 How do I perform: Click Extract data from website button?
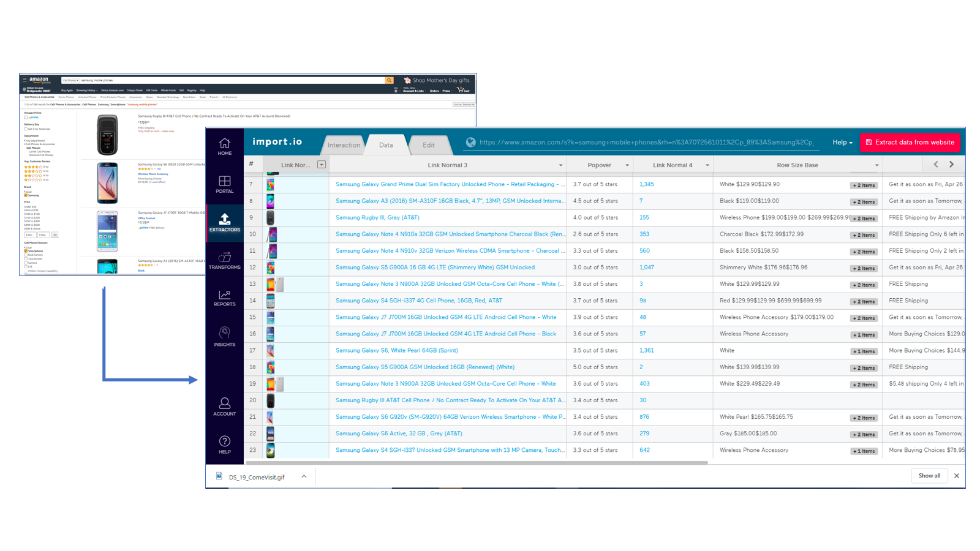coord(910,142)
